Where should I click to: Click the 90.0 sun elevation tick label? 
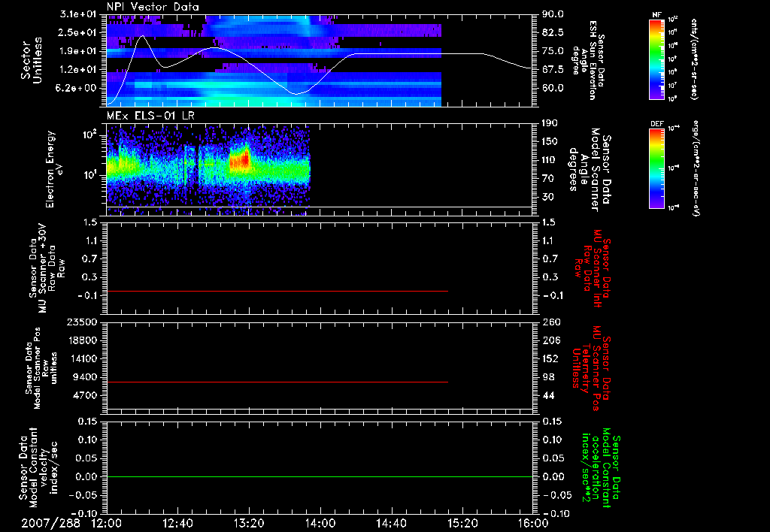point(553,14)
